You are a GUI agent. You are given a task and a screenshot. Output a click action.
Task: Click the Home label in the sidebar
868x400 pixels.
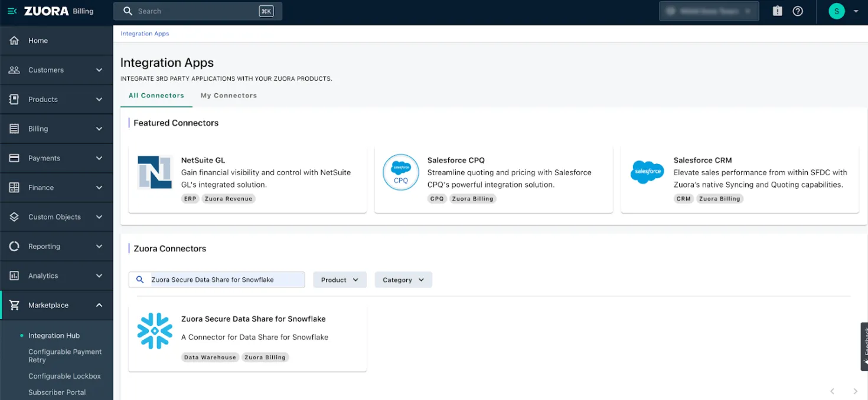(x=38, y=41)
